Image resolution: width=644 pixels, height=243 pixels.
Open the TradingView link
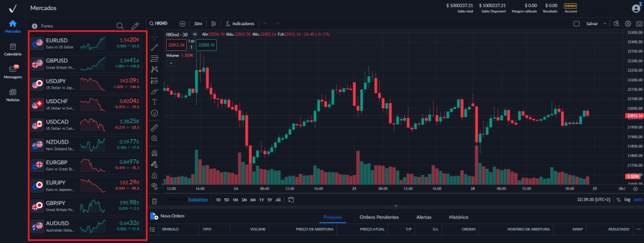[x=198, y=200]
